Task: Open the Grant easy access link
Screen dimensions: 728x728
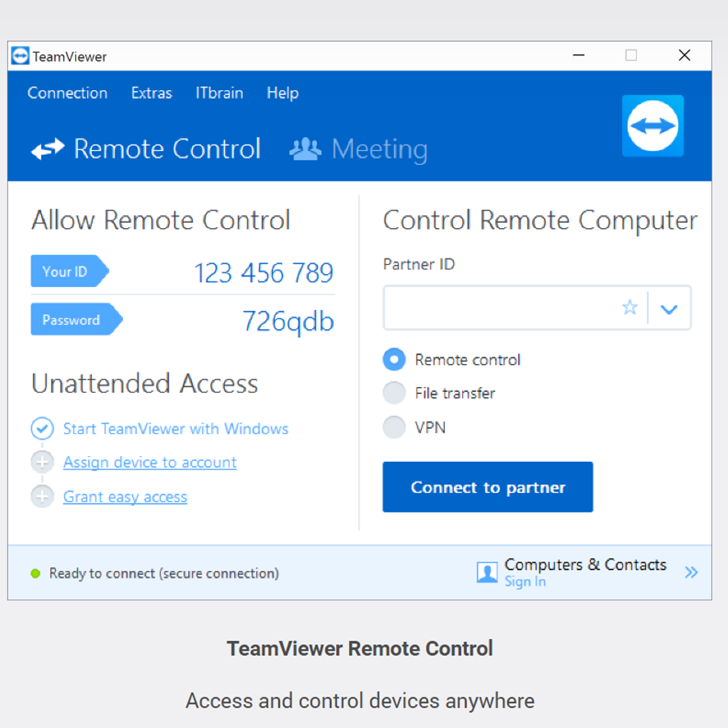Action: tap(125, 497)
